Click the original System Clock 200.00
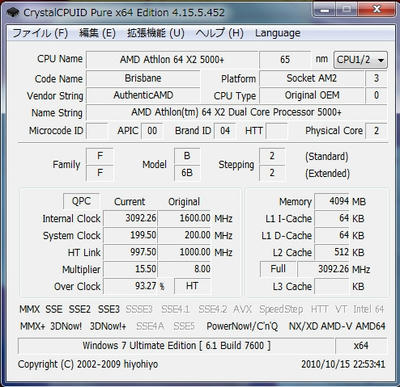Screen dimensions: 400x387 185,235
